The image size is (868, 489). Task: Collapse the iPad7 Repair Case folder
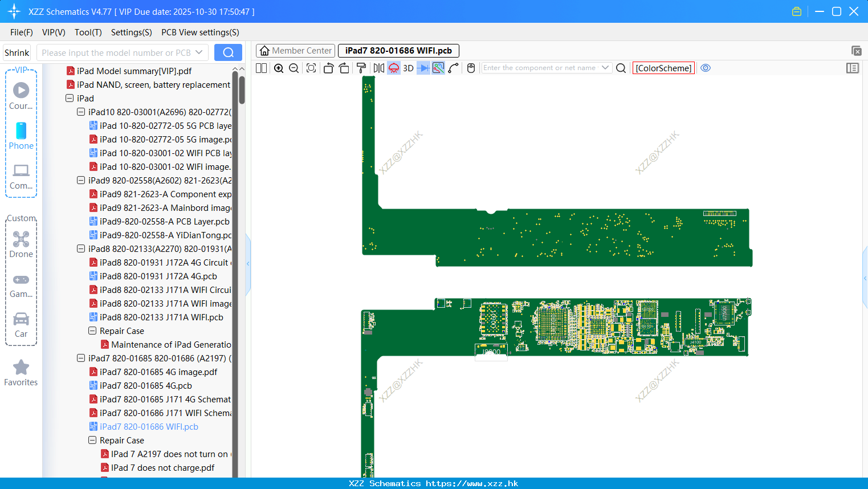[x=92, y=440]
